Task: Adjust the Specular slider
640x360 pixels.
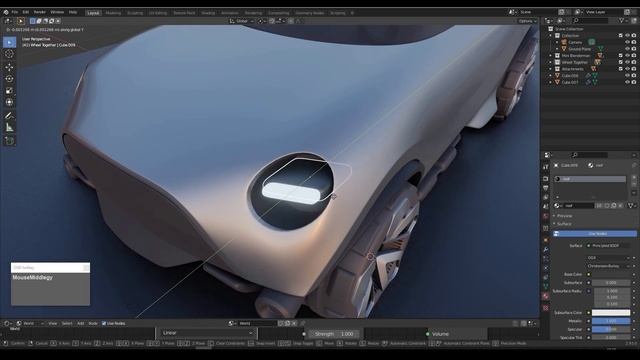Action: click(x=611, y=329)
